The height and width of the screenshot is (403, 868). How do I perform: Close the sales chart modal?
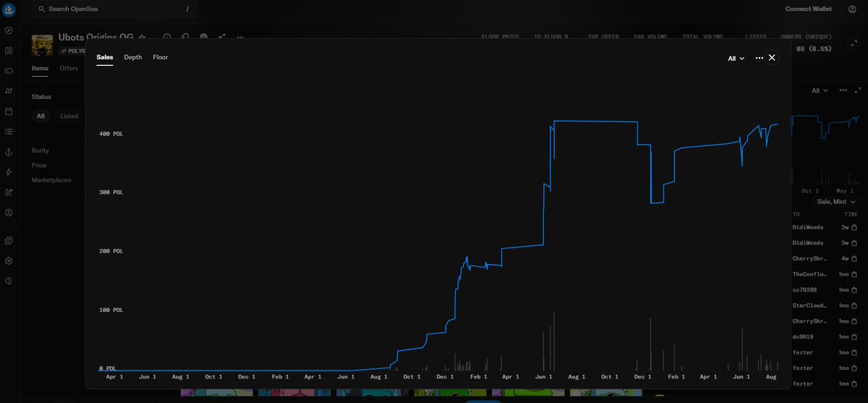coord(772,58)
